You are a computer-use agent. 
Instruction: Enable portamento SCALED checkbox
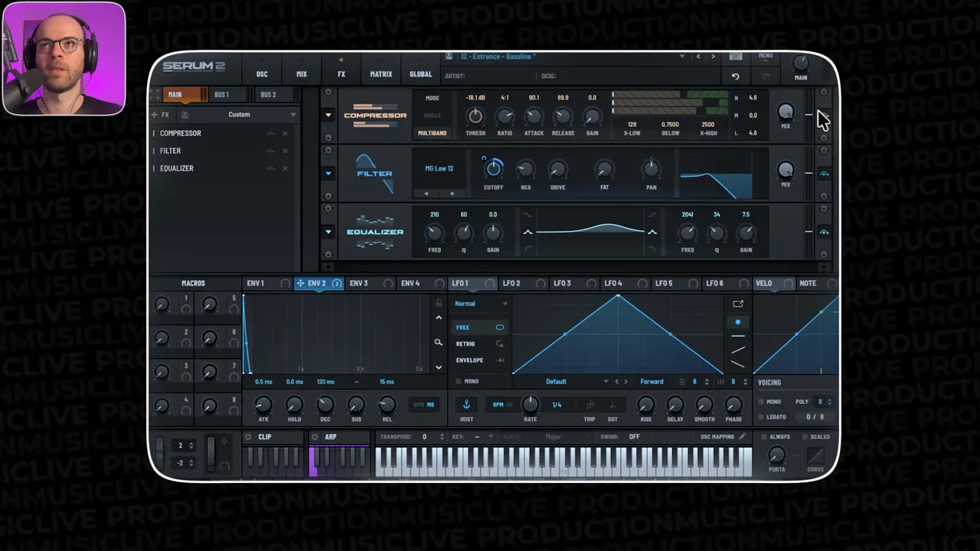[804, 437]
